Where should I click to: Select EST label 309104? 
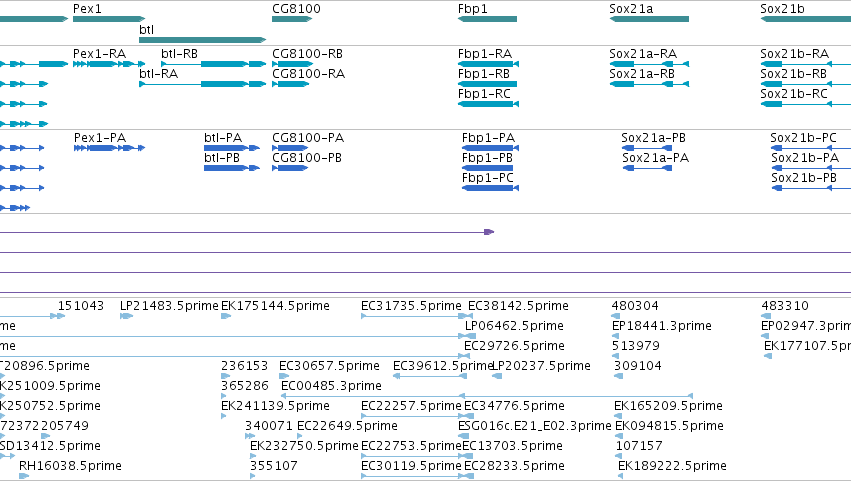[637, 366]
